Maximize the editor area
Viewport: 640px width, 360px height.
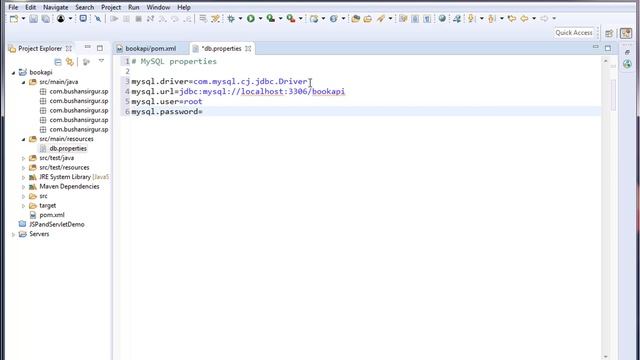[608, 48]
